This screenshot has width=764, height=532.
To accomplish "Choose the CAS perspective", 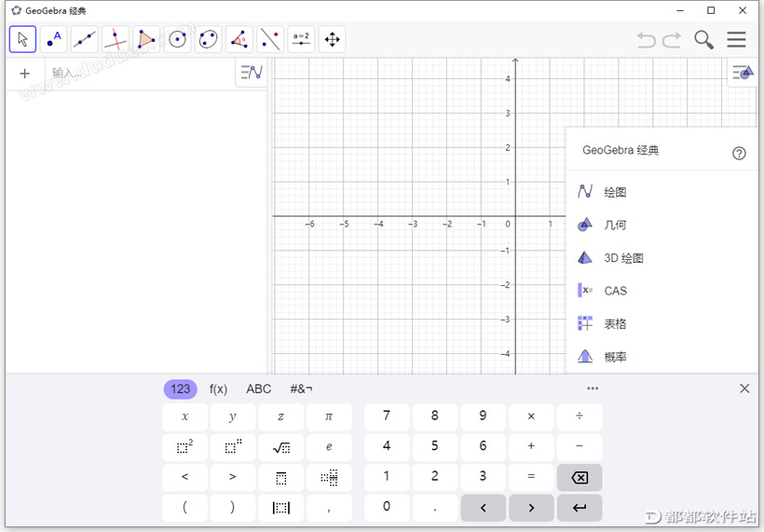I will pos(662,291).
